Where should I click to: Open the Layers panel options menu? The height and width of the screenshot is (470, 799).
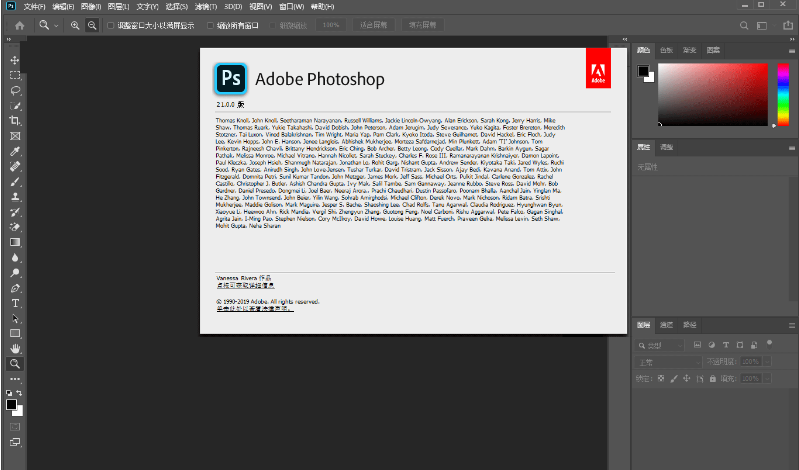pos(792,325)
